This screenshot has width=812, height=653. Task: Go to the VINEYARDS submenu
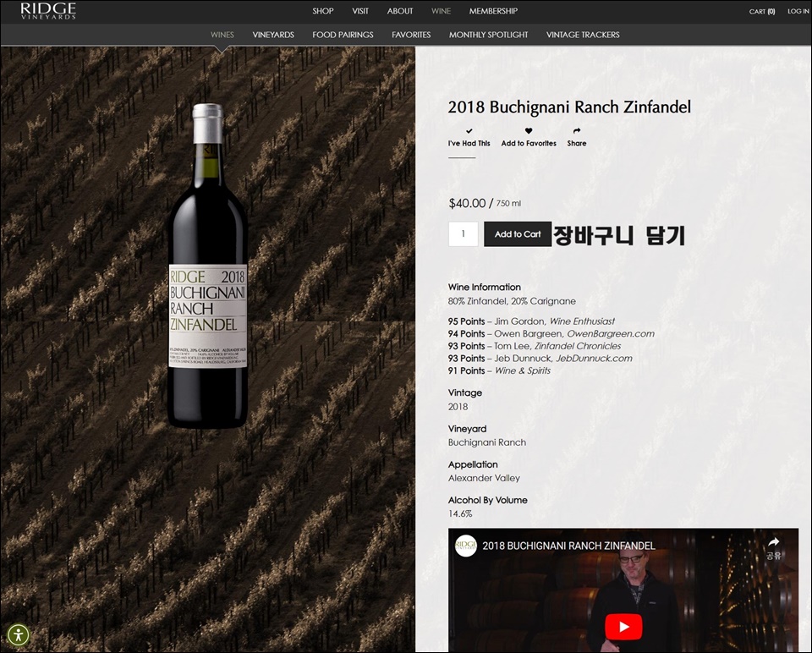click(273, 35)
